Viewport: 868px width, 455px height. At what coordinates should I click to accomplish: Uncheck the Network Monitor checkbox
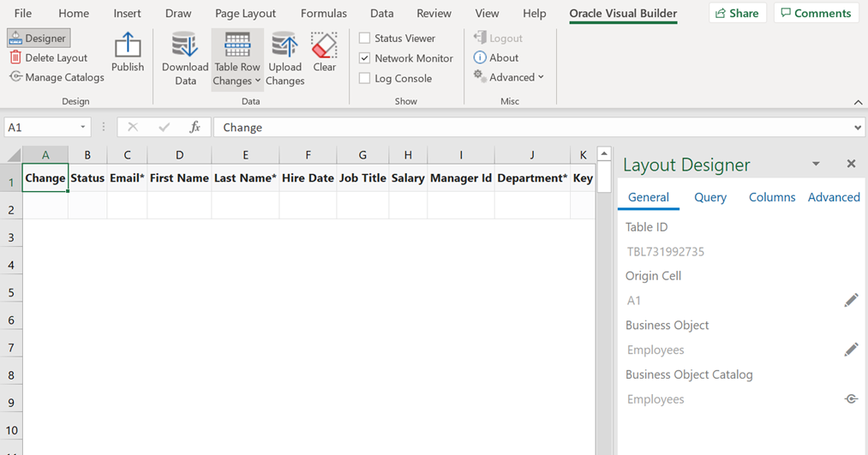tap(364, 58)
